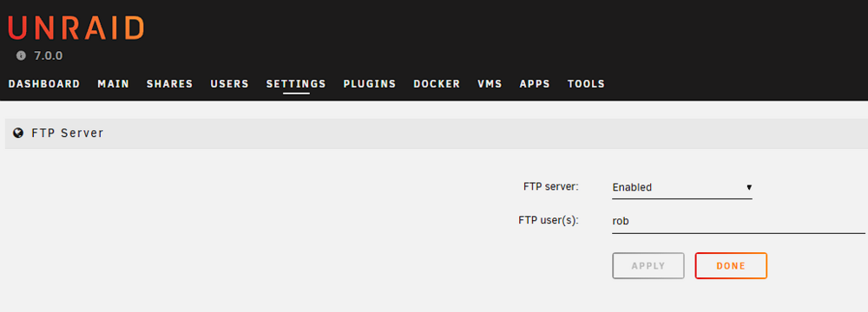Image resolution: width=868 pixels, height=312 pixels.
Task: Open the FTP server Enabled dropdown
Action: point(682,187)
